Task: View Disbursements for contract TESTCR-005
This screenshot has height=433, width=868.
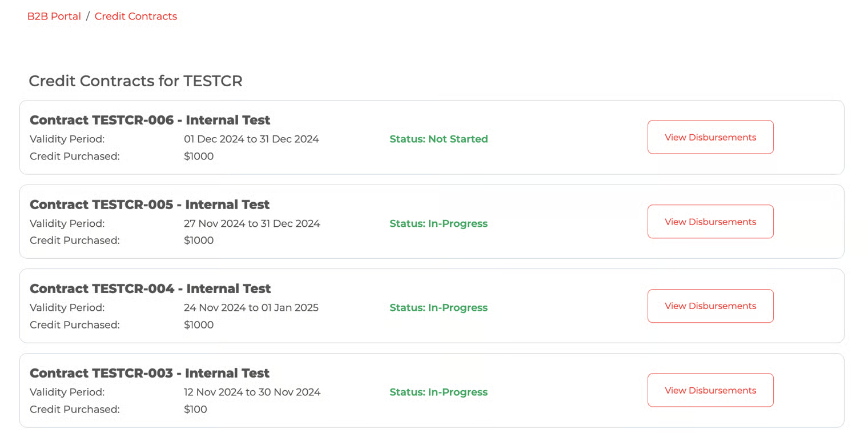Action: pos(710,222)
